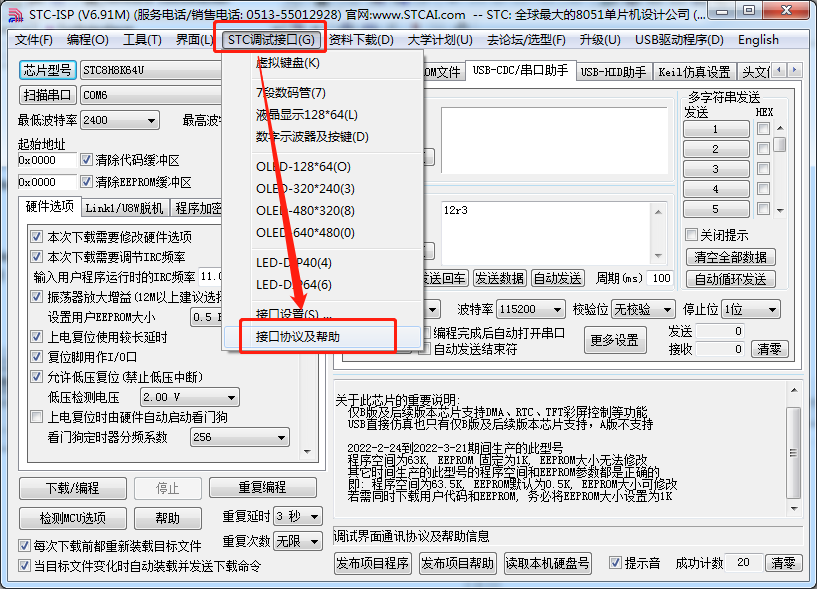Image resolution: width=817 pixels, height=589 pixels.
Task: Switch language via English menu
Action: tap(758, 40)
